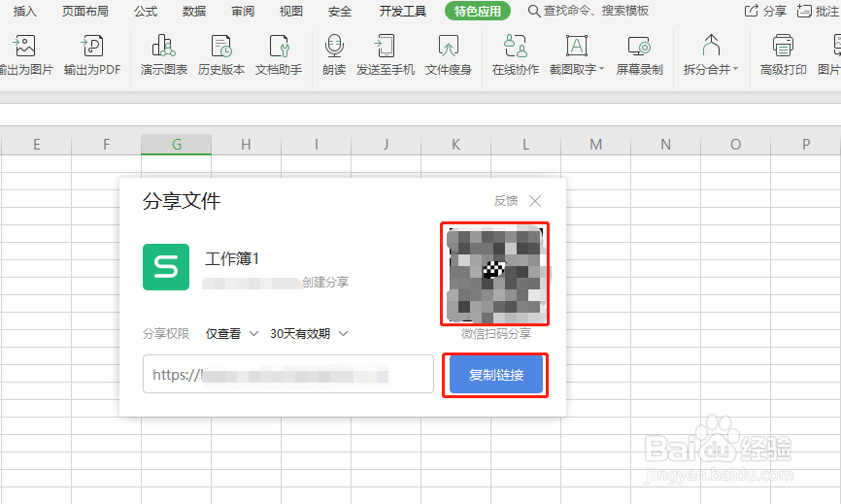Start 屏幕录制 screen recording
Screen dimensions: 841x504
click(x=639, y=54)
